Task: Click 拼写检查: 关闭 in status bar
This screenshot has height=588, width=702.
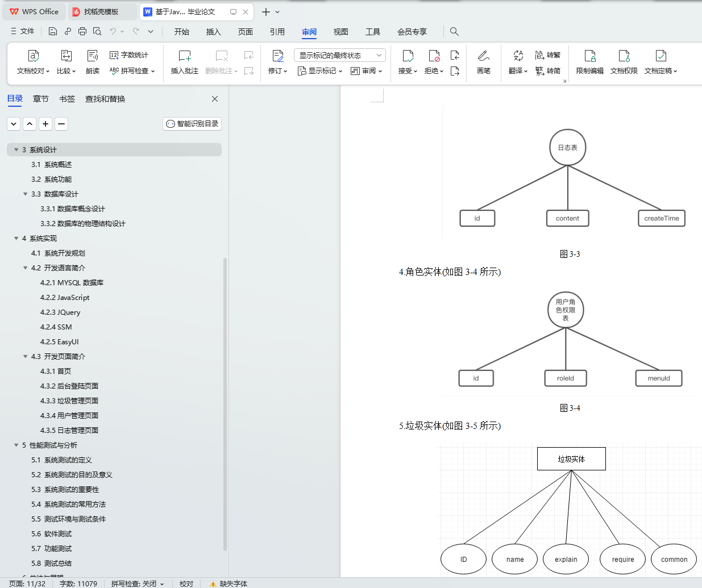Action: click(x=138, y=583)
